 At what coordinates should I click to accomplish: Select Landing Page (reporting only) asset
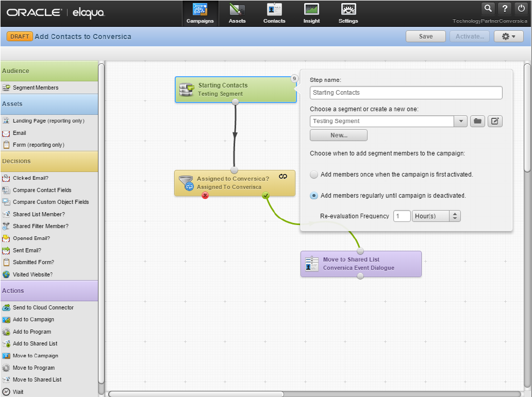pos(49,120)
